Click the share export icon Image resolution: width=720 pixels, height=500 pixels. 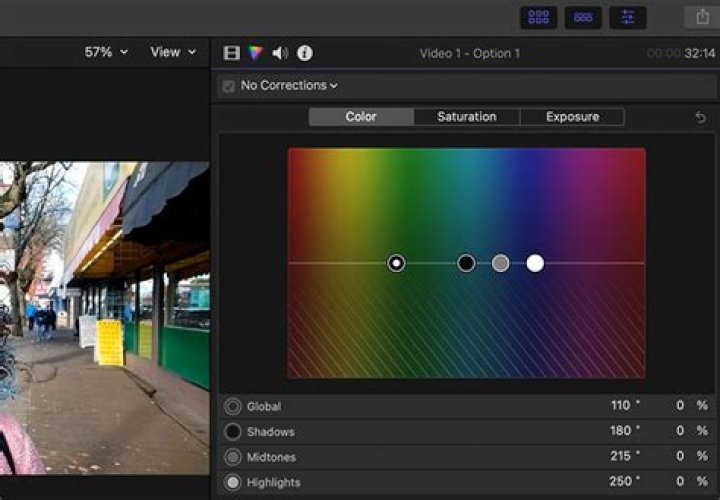pyautogui.click(x=702, y=17)
